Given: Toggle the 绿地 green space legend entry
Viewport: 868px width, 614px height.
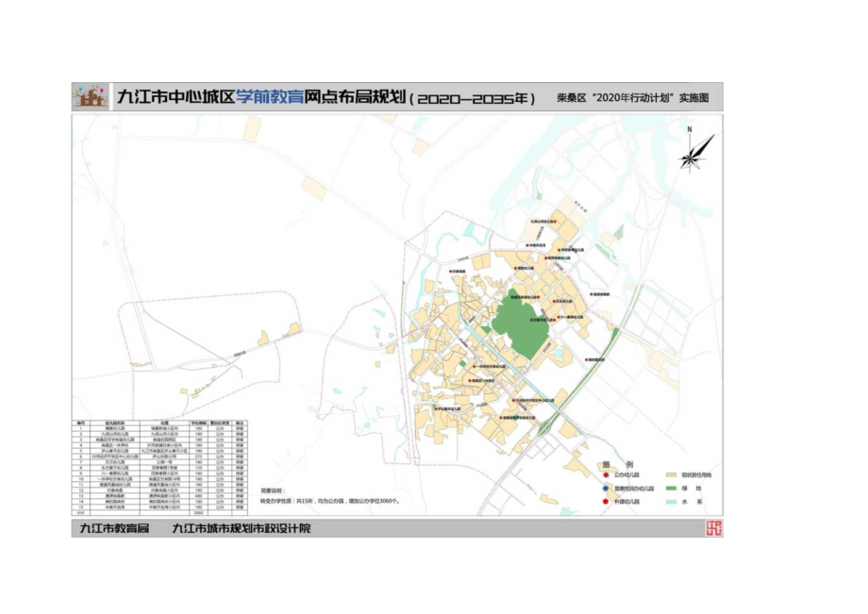Looking at the screenshot, I should (x=672, y=488).
